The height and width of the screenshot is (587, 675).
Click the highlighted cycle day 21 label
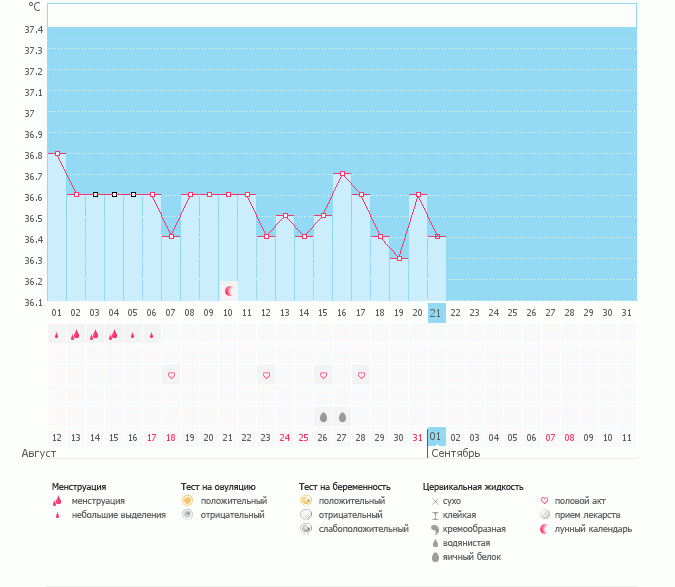[436, 313]
